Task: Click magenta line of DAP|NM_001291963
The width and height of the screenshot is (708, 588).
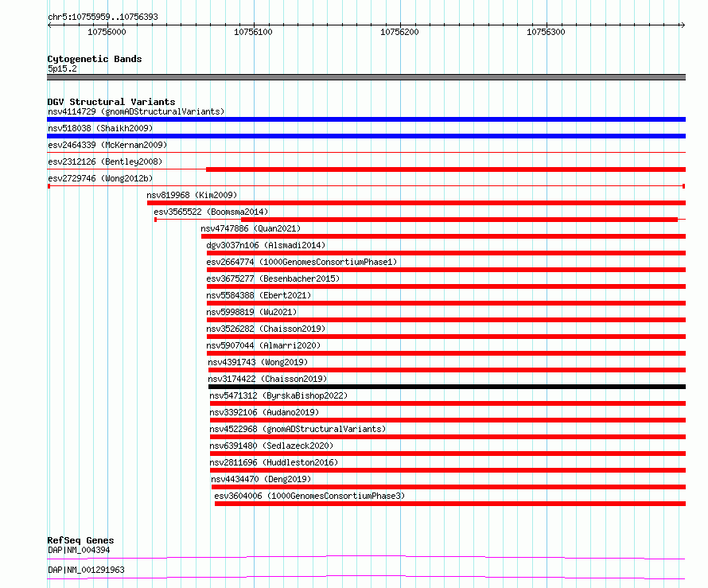Action: click(x=366, y=577)
